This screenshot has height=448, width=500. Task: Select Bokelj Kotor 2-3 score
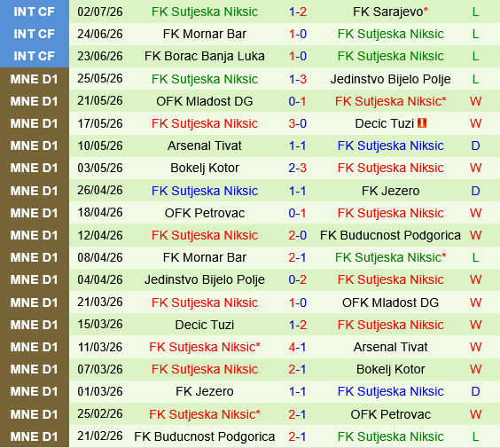[298, 168]
